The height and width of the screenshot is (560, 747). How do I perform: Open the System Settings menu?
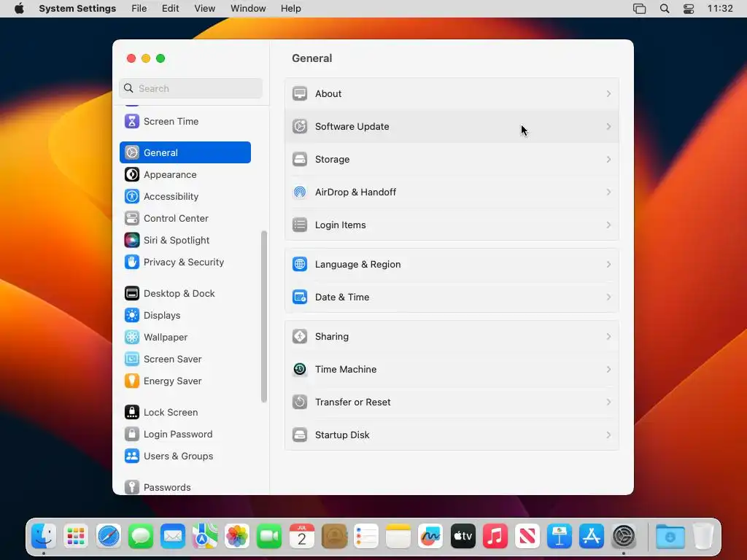[77, 9]
